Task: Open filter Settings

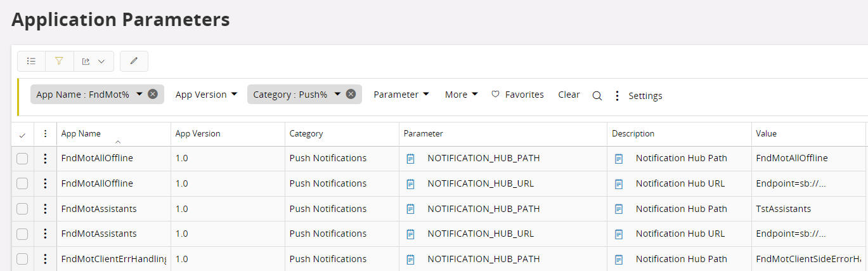Action: click(x=645, y=96)
